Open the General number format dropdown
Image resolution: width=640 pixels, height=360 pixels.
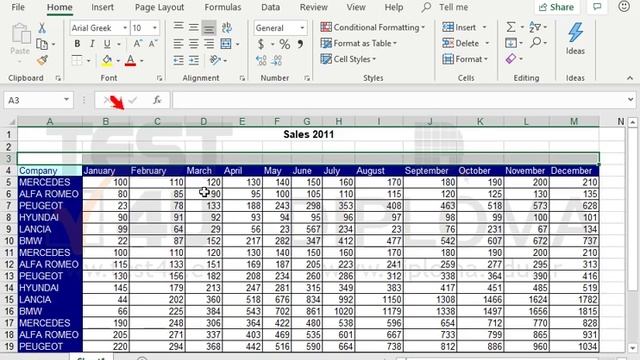(302, 28)
